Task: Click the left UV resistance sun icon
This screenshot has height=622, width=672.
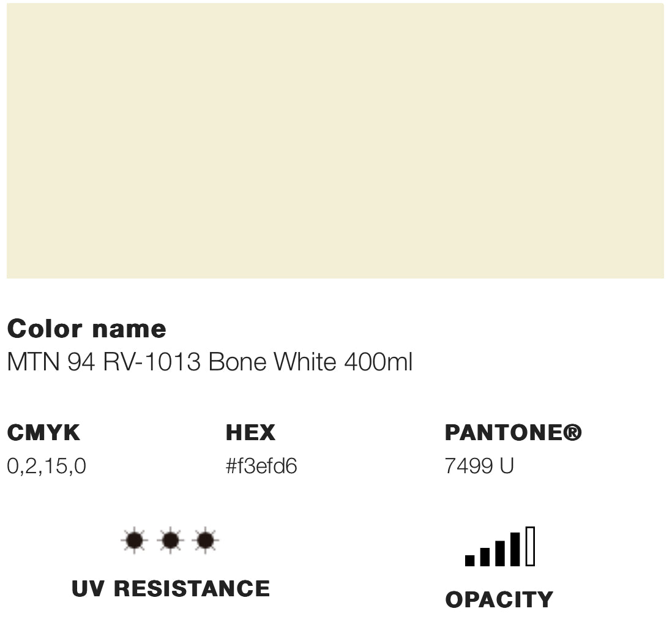Action: pyautogui.click(x=135, y=541)
